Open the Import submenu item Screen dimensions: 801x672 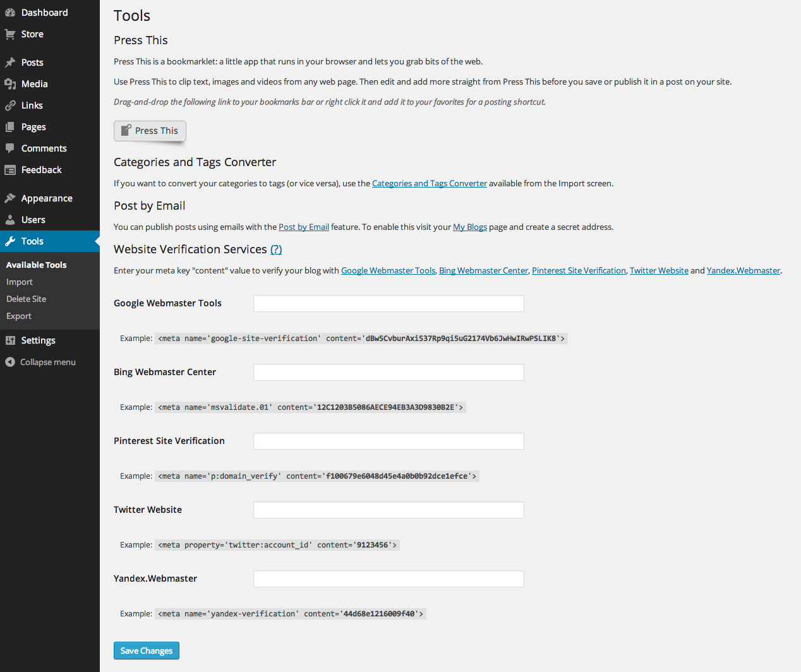point(20,282)
